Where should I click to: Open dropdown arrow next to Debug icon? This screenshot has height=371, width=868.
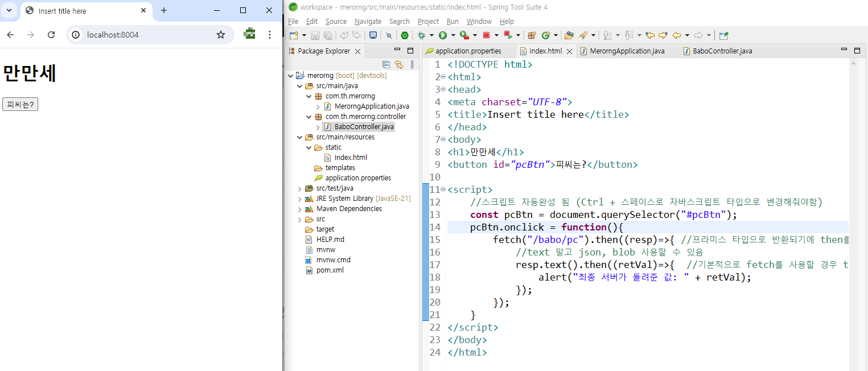[x=431, y=35]
